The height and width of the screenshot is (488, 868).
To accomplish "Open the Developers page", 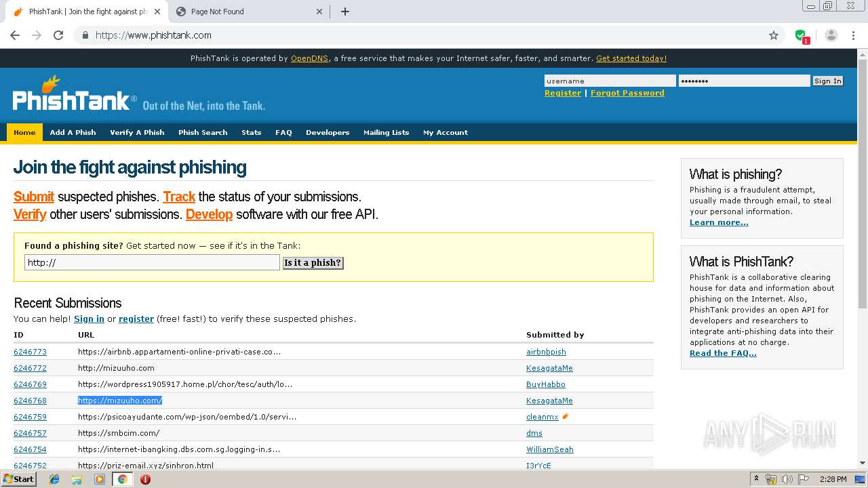I will pyautogui.click(x=328, y=132).
